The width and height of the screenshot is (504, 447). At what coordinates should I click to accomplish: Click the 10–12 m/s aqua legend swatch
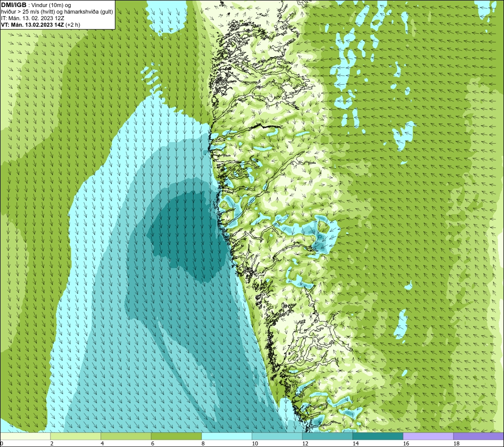click(277, 436)
